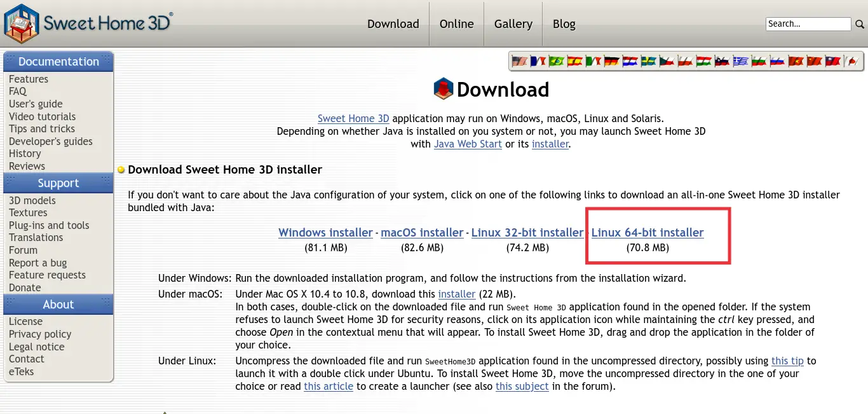The width and height of the screenshot is (868, 414).
Task: Open the Translations page
Action: pyautogui.click(x=36, y=237)
